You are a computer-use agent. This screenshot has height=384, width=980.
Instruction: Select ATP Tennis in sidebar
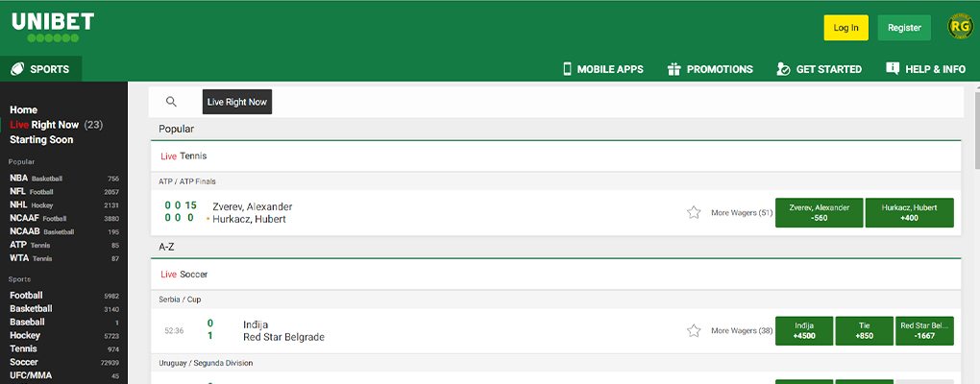[x=63, y=245]
